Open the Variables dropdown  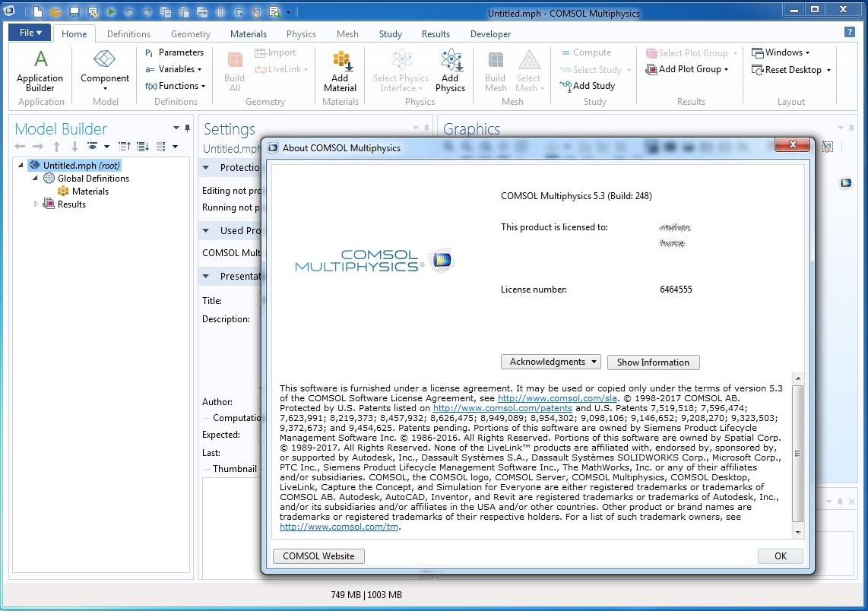coord(173,69)
